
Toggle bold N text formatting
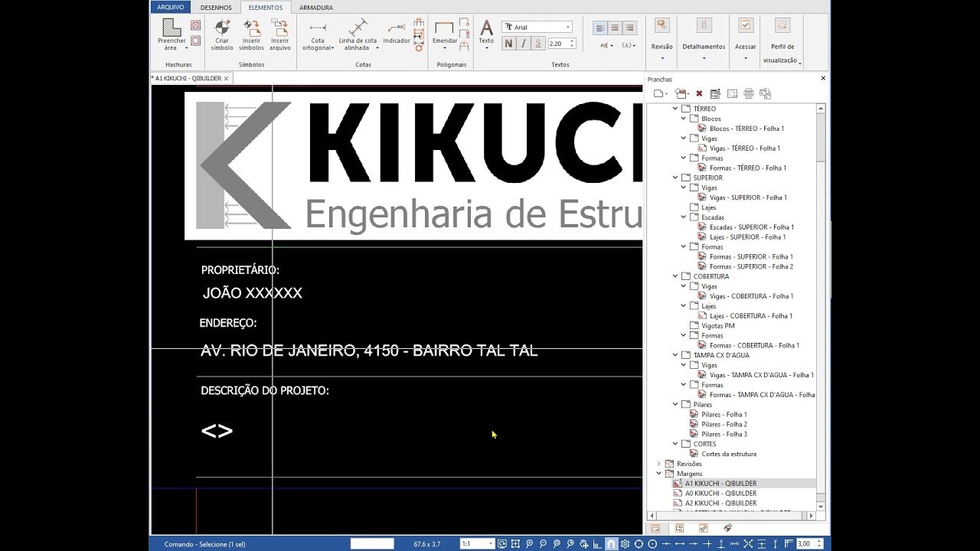[508, 44]
